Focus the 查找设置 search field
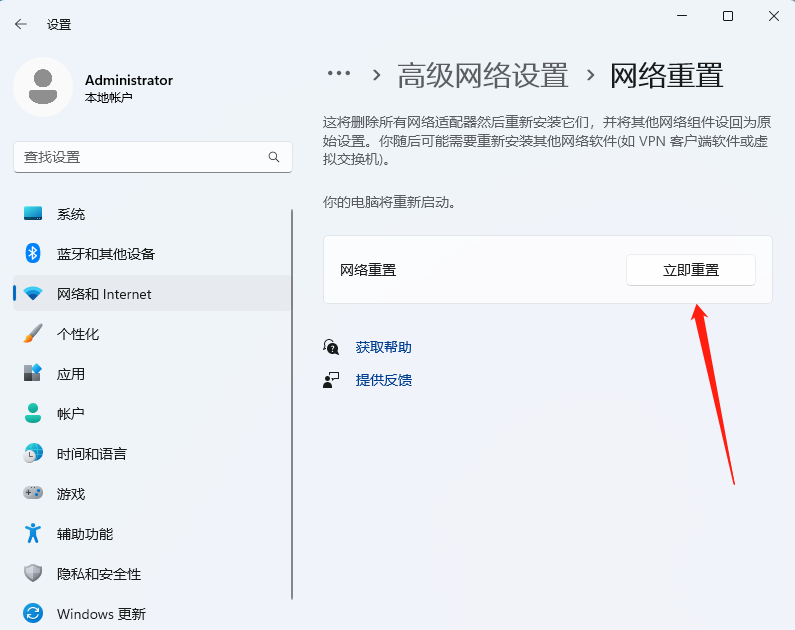The width and height of the screenshot is (795, 630). click(153, 157)
